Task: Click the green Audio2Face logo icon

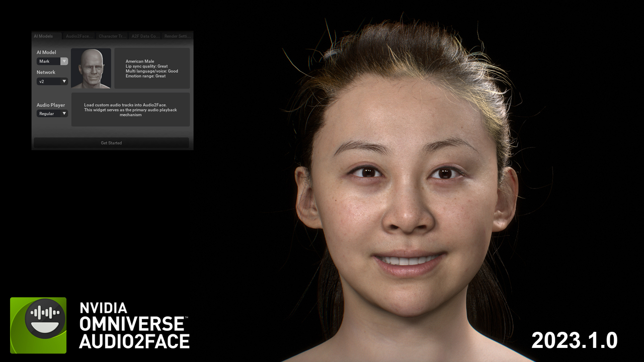Action: 38,325
